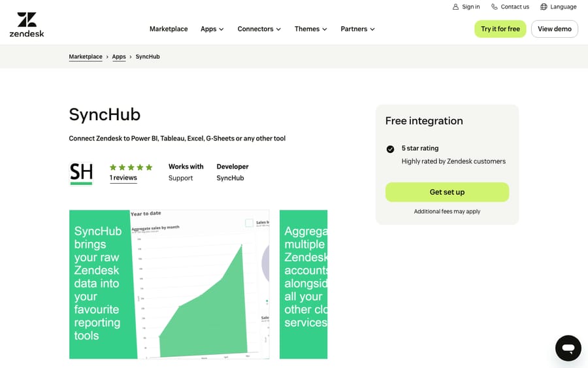This screenshot has width=588, height=368.
Task: Click the Contact us phone icon
Action: (x=495, y=7)
